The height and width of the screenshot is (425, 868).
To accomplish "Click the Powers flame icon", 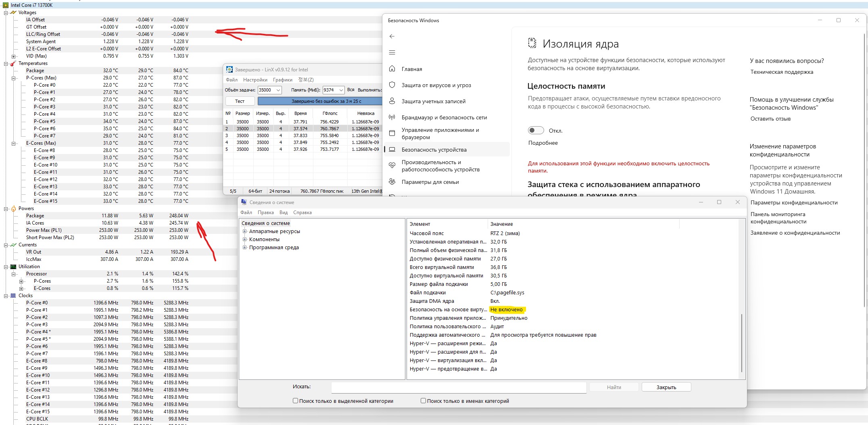I will tap(13, 208).
